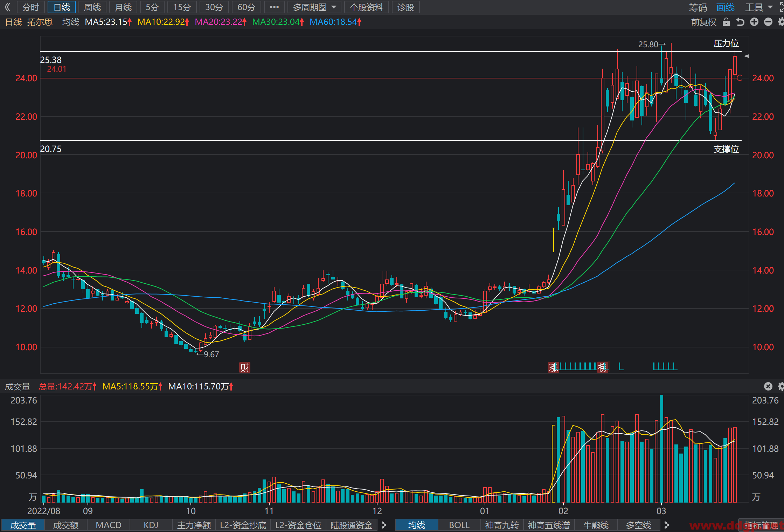Viewport: 784px width, 532px height.
Task: Select the 神奇五线谱 overlay
Action: pyautogui.click(x=549, y=525)
